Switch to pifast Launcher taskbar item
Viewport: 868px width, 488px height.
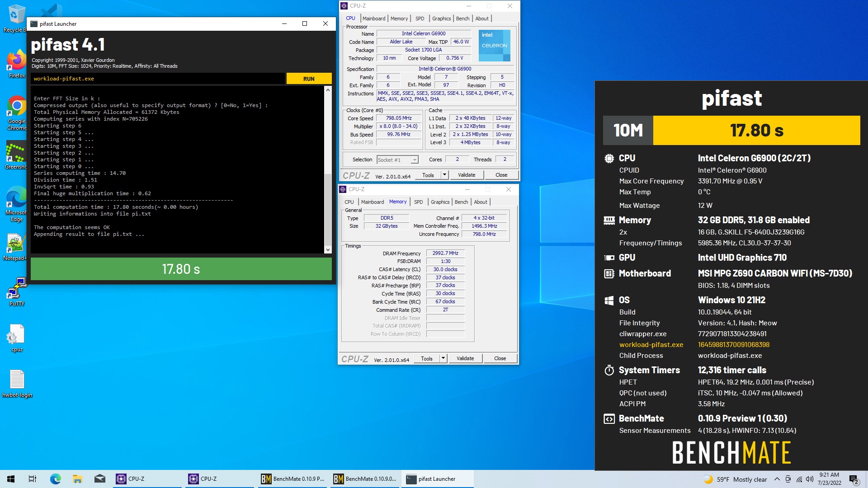[x=437, y=479]
